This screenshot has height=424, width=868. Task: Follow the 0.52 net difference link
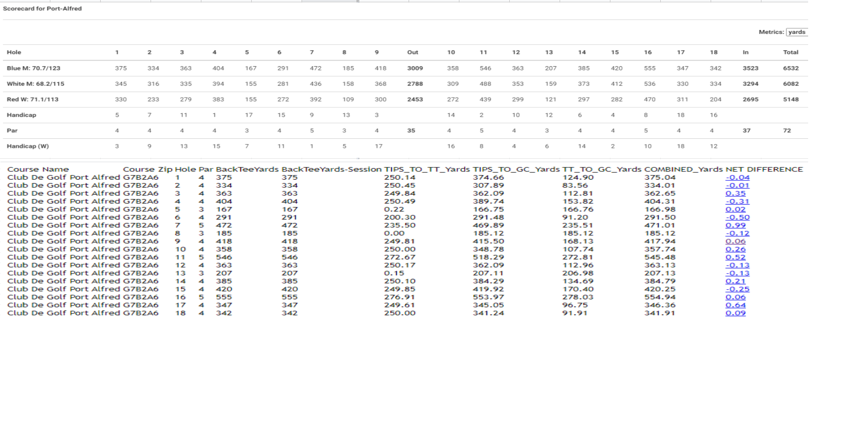tap(736, 257)
